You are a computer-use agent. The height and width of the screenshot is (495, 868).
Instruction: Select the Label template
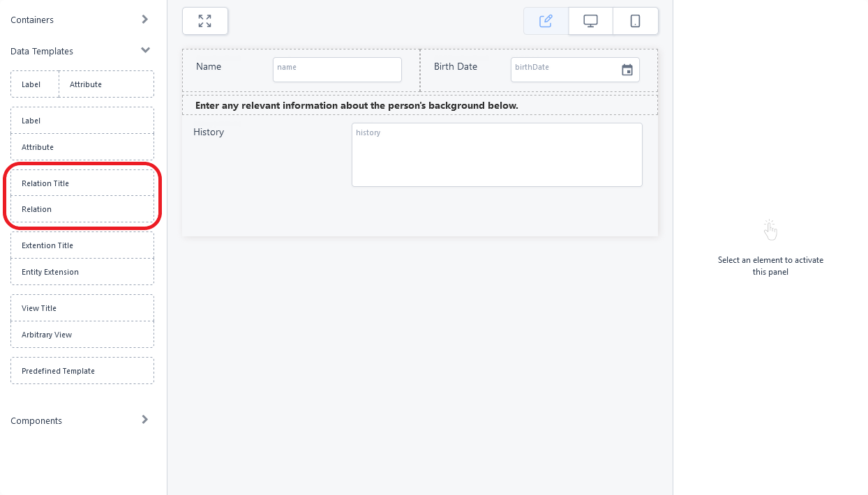(x=82, y=121)
